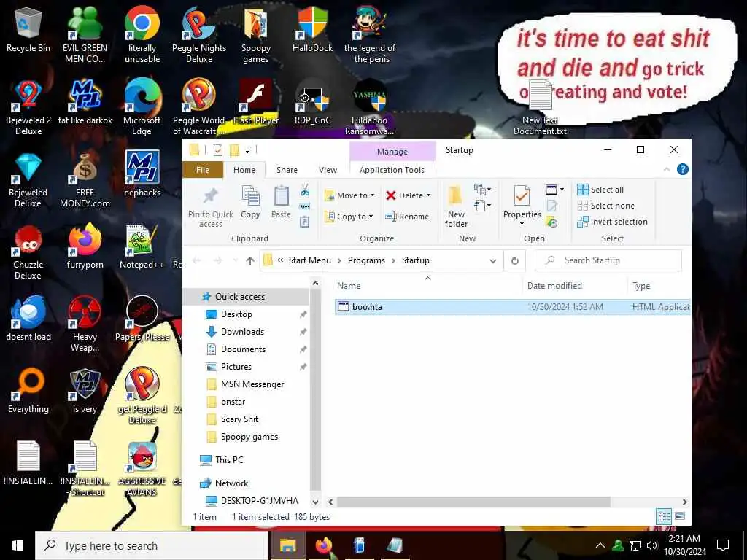747x560 pixels.
Task: Open This PC in navigation pane
Action: [x=228, y=460]
